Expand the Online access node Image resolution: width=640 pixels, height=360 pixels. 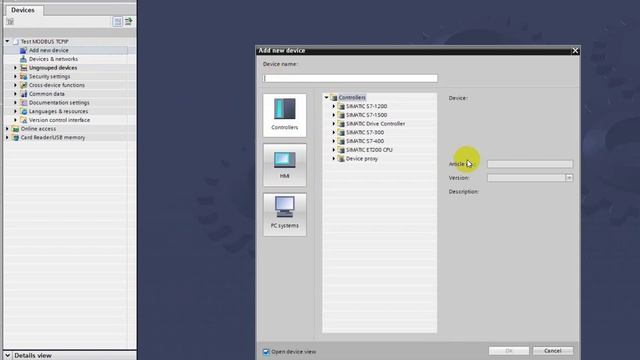pos(7,129)
